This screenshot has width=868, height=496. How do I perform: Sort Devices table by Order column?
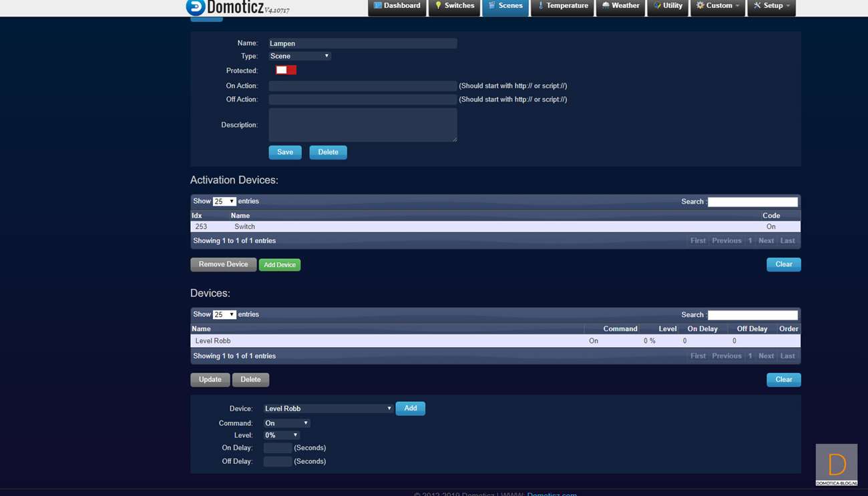pyautogui.click(x=789, y=329)
